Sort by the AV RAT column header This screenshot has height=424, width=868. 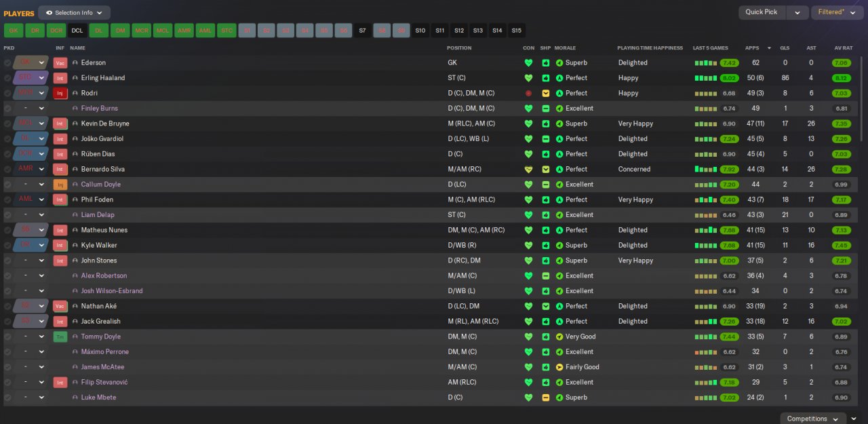coord(843,48)
